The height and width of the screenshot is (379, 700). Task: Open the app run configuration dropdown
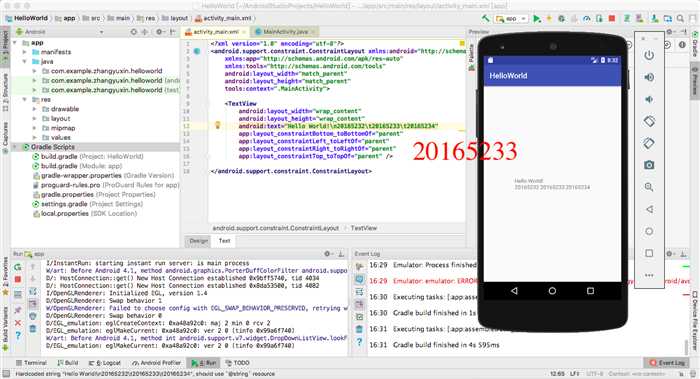tap(511, 19)
